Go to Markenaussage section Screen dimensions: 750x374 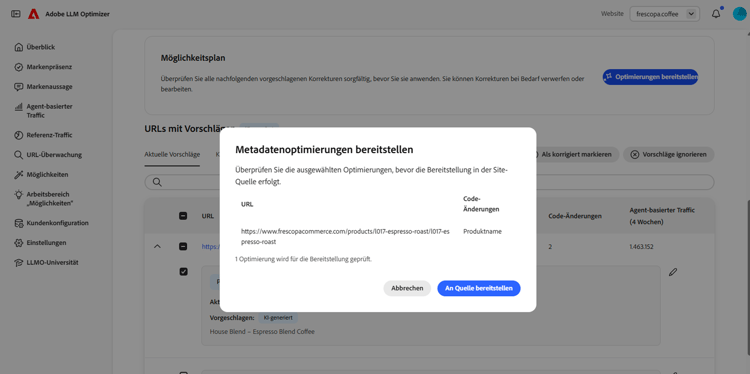[x=50, y=87]
